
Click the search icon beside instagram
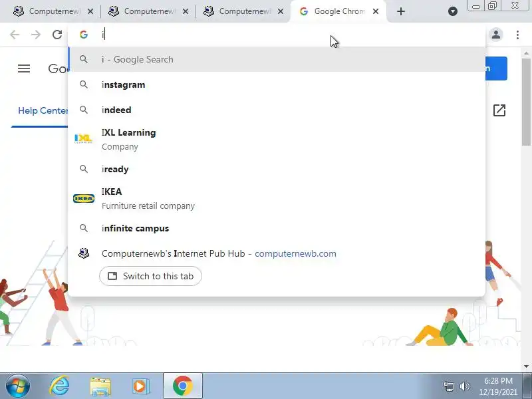pos(84,84)
